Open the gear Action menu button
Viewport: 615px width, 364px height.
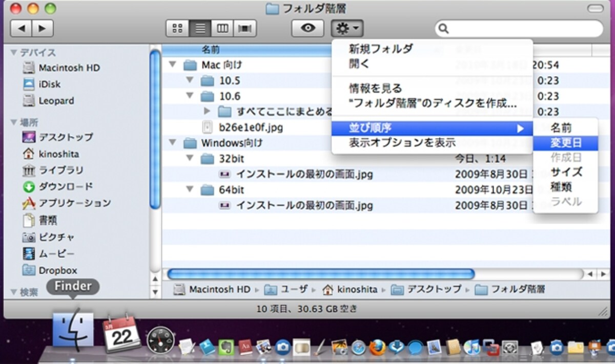[347, 28]
